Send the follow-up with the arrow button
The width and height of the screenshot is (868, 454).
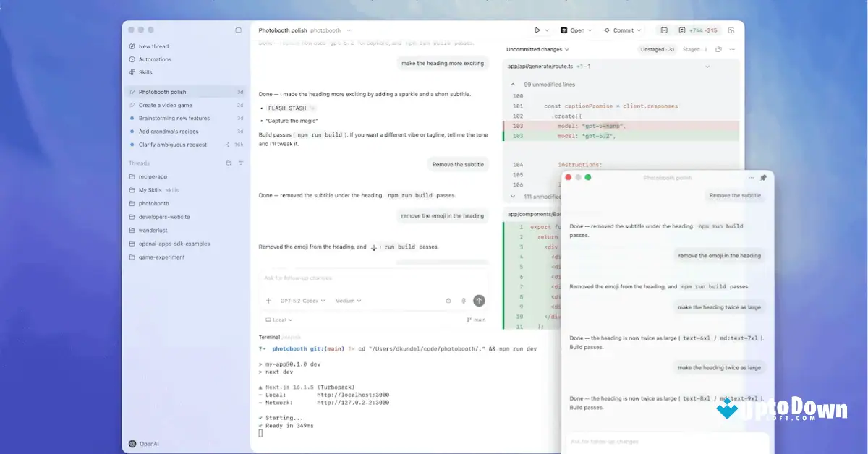(478, 300)
